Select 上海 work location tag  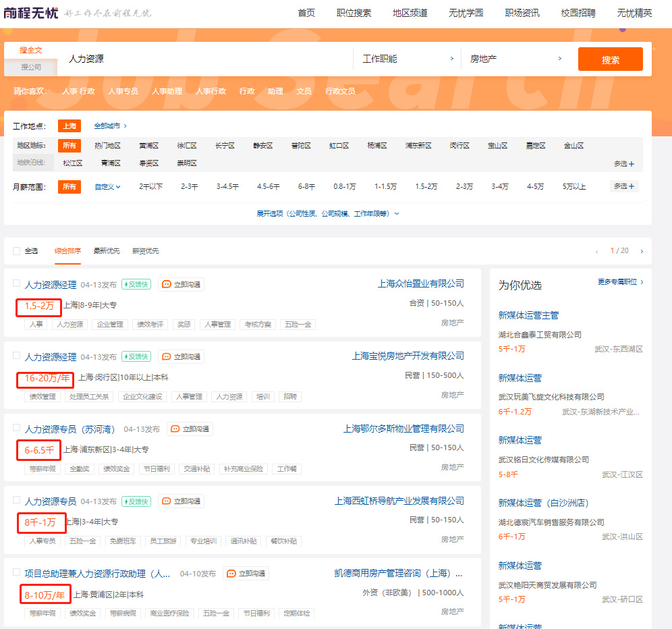point(69,126)
